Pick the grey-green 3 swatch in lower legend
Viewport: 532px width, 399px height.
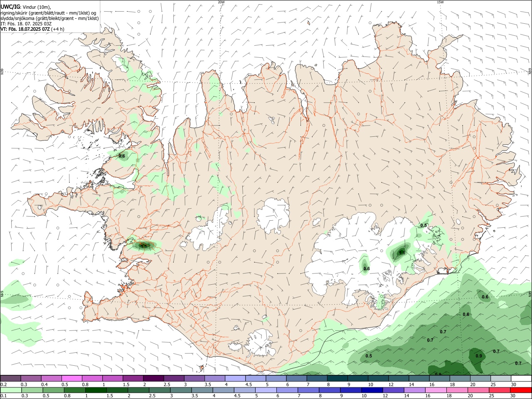181,390
